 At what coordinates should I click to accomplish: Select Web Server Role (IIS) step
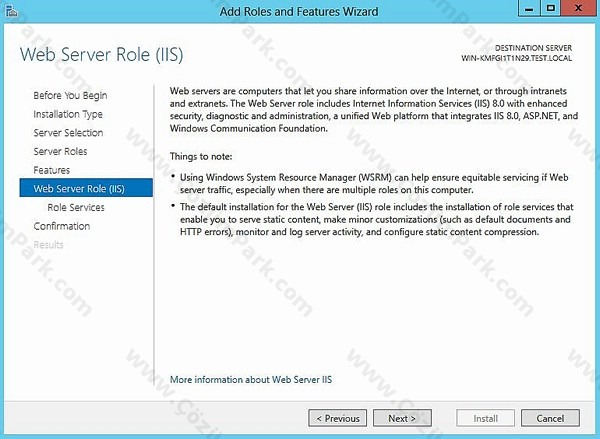86,188
